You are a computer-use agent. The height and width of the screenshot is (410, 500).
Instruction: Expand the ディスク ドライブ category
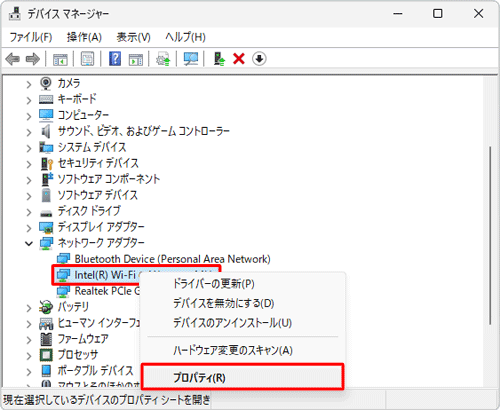pyautogui.click(x=29, y=212)
